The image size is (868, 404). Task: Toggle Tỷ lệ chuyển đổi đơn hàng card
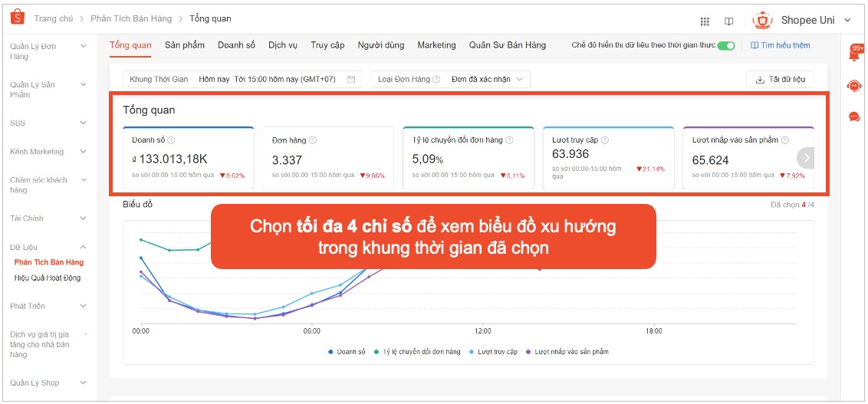point(469,158)
